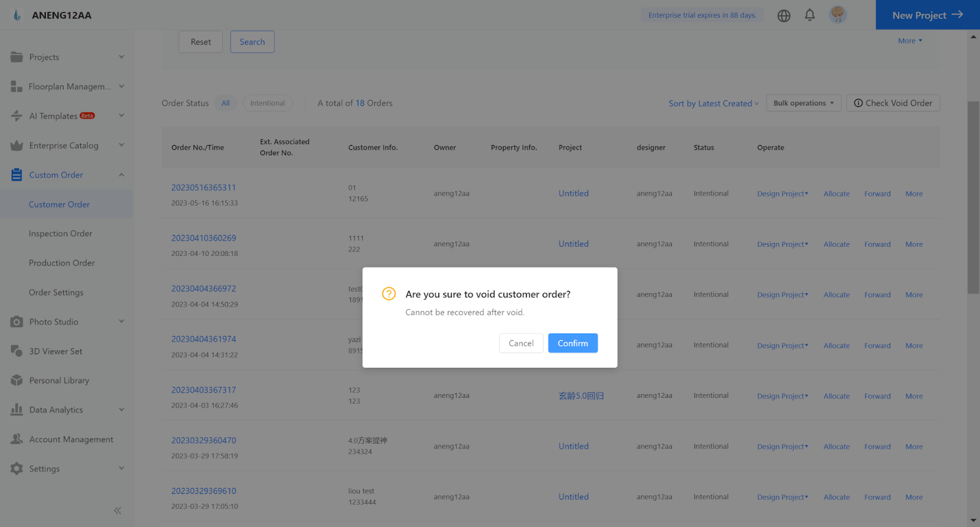
Task: Open the Bulk operations dropdown
Action: click(x=804, y=103)
